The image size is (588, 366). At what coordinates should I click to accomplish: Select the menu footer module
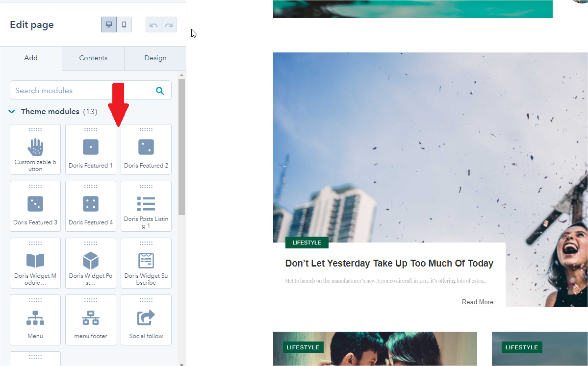click(91, 320)
